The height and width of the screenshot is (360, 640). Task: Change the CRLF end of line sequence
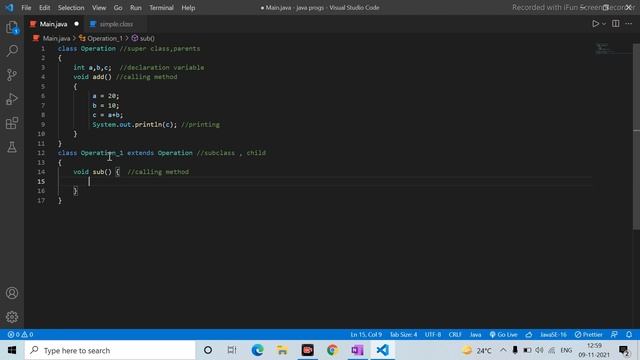click(x=455, y=335)
